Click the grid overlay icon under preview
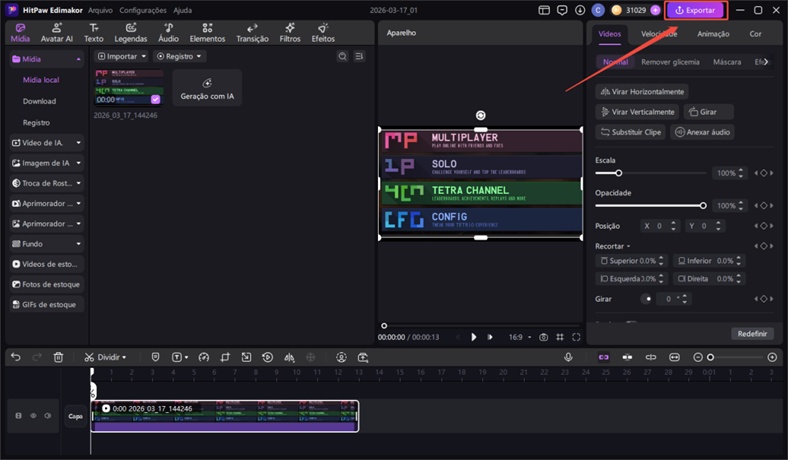Viewport: 788px width, 460px height. [x=560, y=337]
